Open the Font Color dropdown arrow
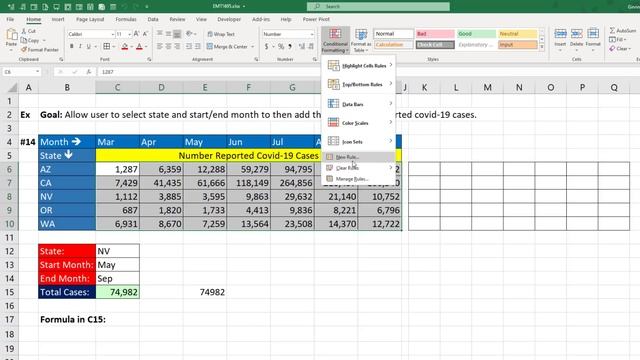640x360 pixels. [x=146, y=47]
